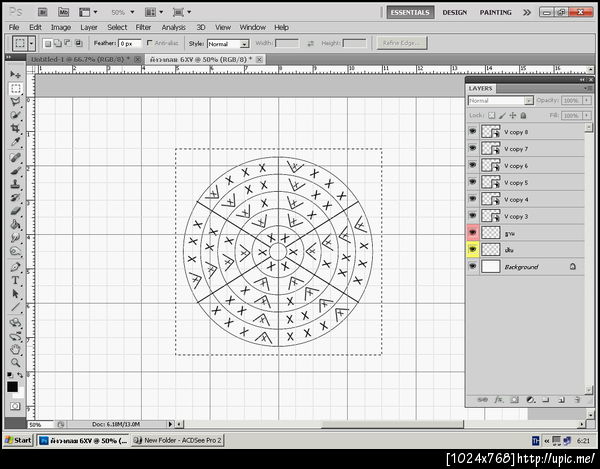Launch Mini Bridge from application bar
The height and width of the screenshot is (469, 600).
(x=64, y=12)
